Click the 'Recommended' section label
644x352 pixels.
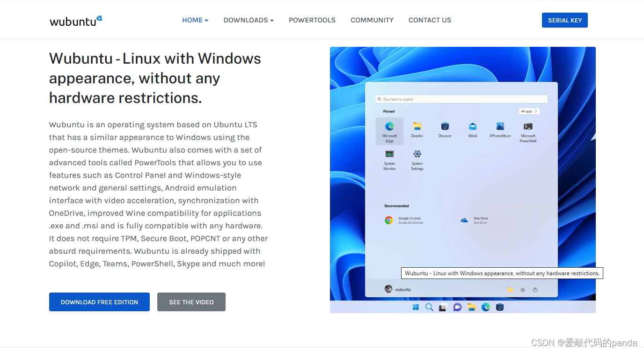(x=396, y=206)
